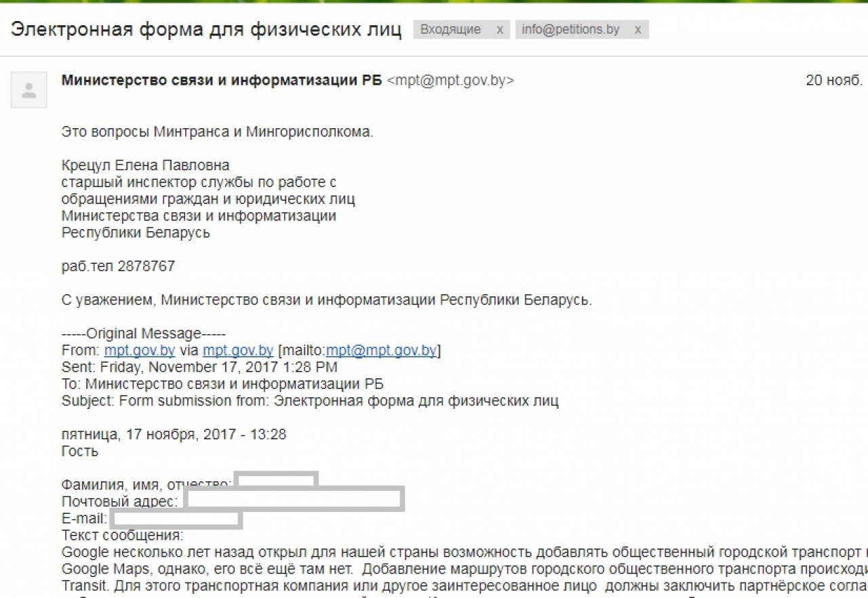868x598 pixels.
Task: Open the mpt.gov.by link following "via"
Action: pyautogui.click(x=238, y=351)
